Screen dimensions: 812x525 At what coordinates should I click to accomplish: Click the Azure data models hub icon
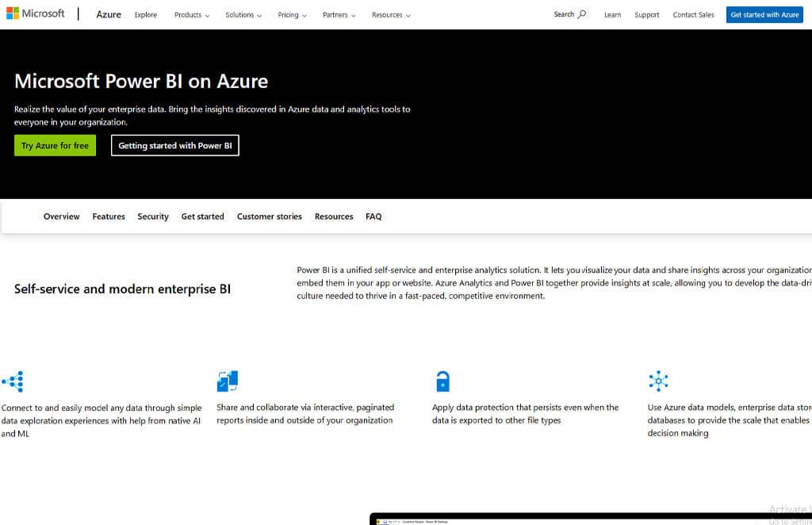coord(658,381)
